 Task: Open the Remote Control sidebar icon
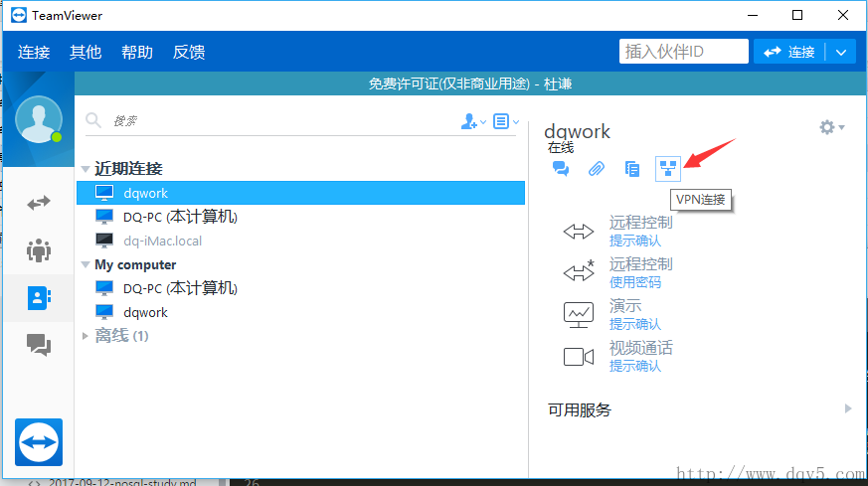(x=39, y=203)
